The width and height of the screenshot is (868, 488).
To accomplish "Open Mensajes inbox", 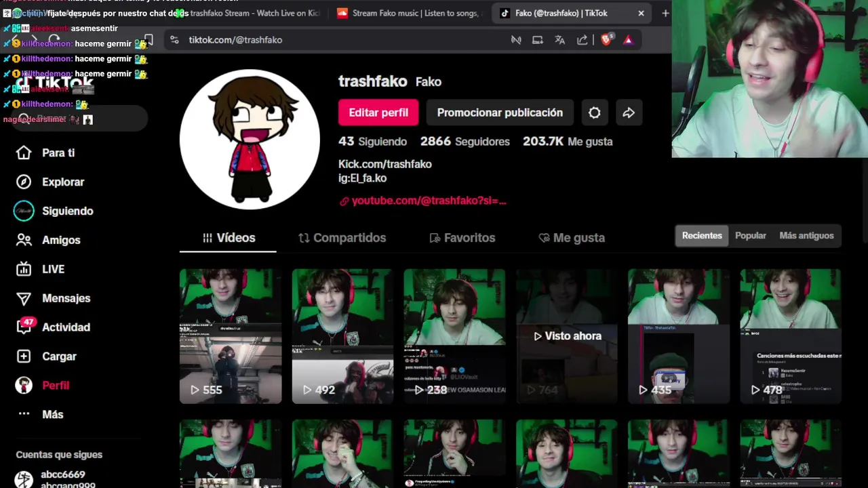I will click(x=53, y=298).
